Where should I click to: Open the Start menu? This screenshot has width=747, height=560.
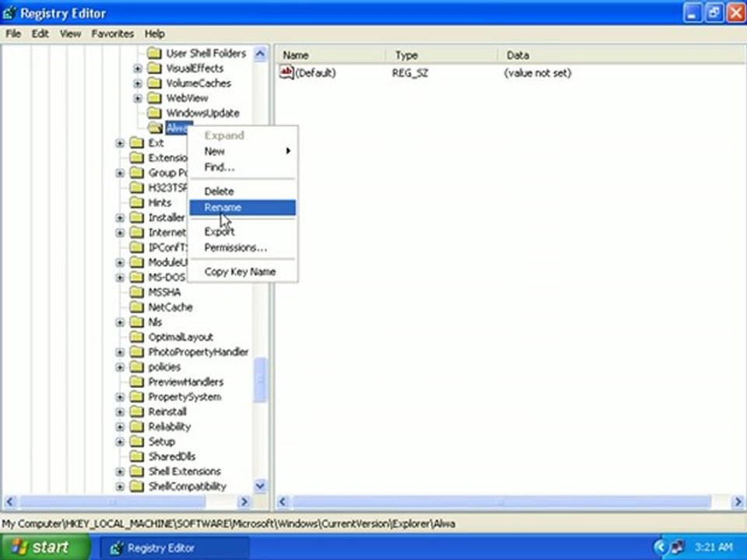pyautogui.click(x=45, y=547)
